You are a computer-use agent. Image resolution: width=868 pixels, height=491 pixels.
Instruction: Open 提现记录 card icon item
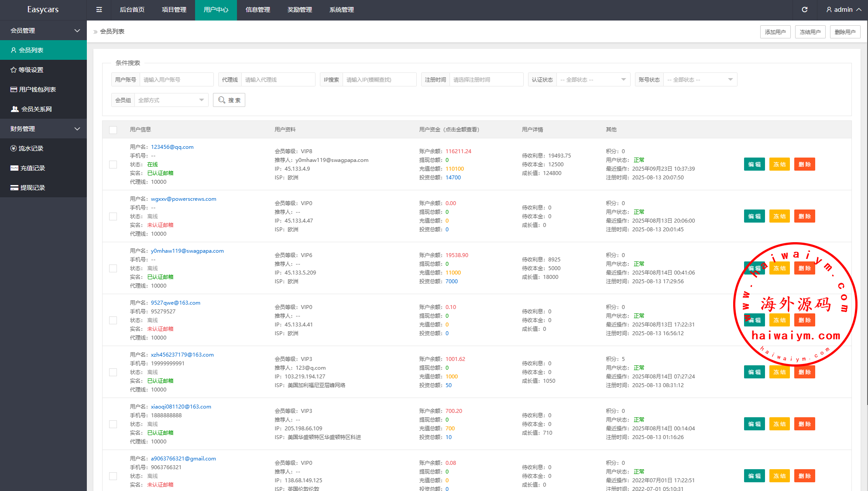coord(28,188)
